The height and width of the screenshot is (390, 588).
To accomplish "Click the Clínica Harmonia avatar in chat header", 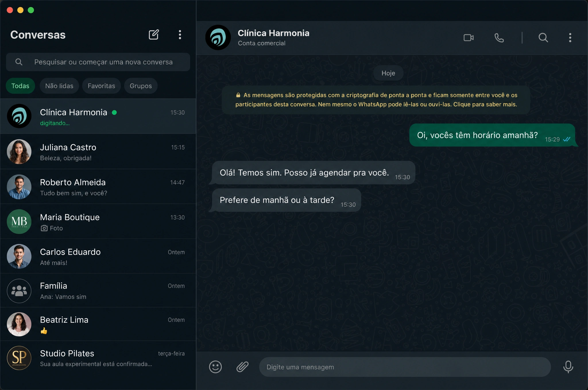I will click(x=218, y=38).
